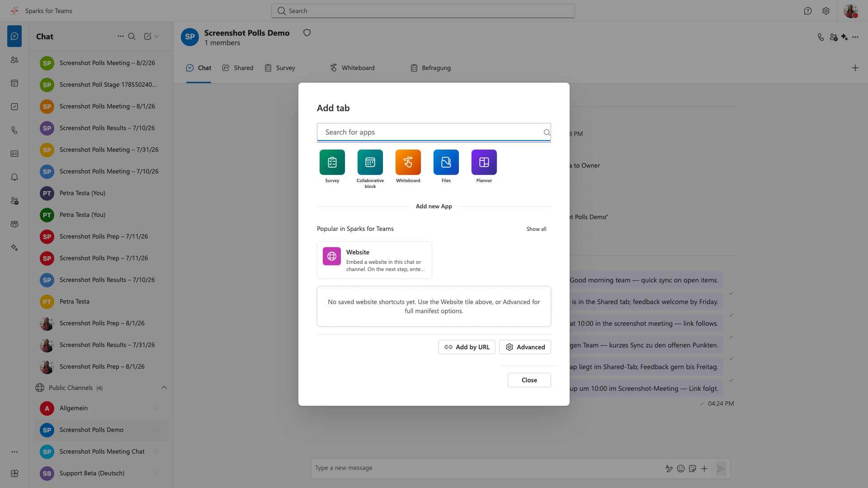Open the shield security icon beside chat title
Screen dimensions: 868x488
pyautogui.click(x=307, y=33)
